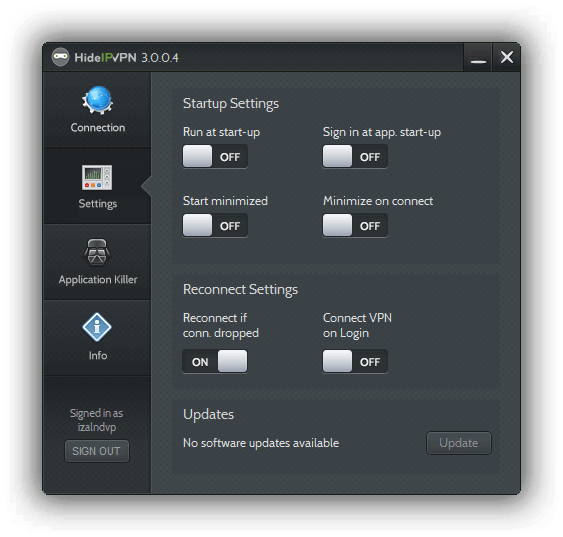This screenshot has width=563, height=537.
Task: Close the HideIPVPN window
Action: click(507, 57)
